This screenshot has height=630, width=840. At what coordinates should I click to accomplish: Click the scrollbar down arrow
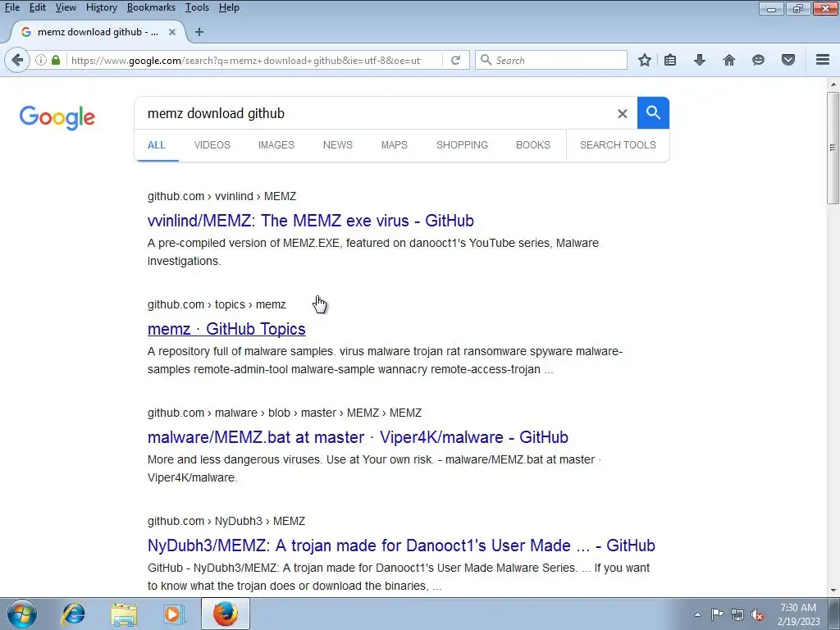tap(833, 591)
